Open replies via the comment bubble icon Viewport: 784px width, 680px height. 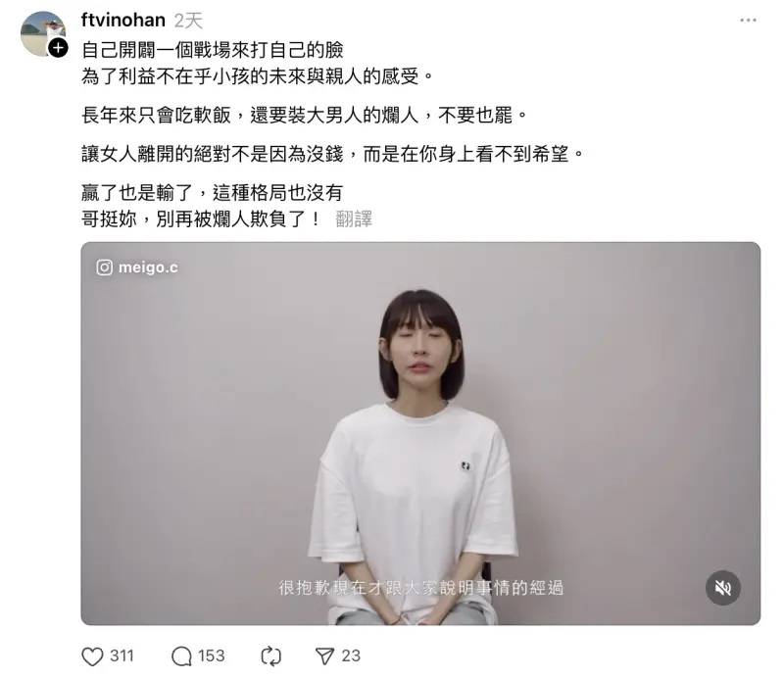tap(181, 656)
